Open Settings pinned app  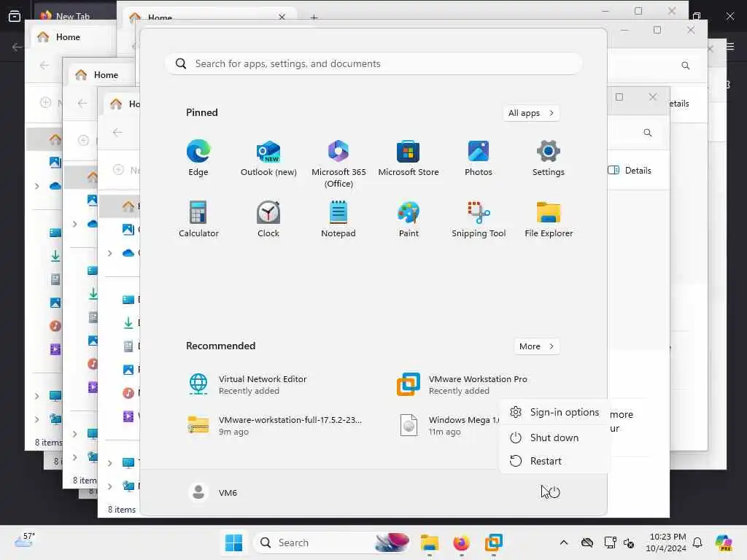pyautogui.click(x=549, y=157)
